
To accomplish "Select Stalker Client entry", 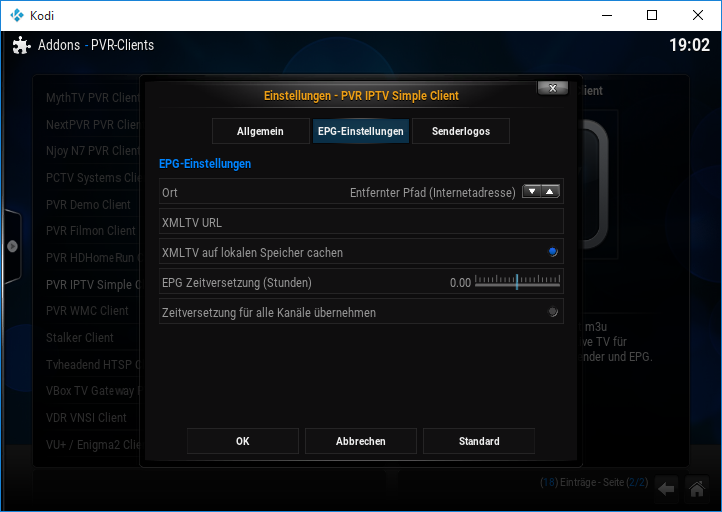I will point(80,337).
